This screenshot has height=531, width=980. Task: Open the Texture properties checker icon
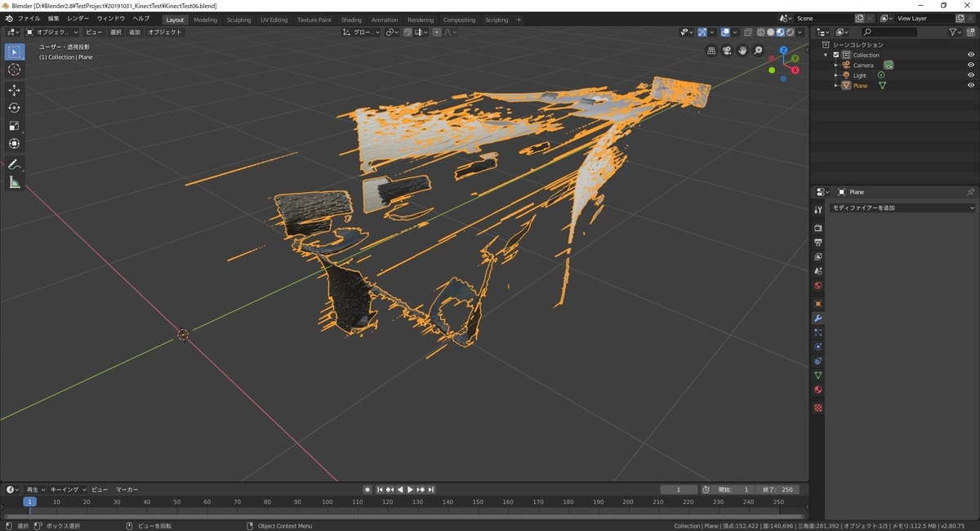(817, 408)
